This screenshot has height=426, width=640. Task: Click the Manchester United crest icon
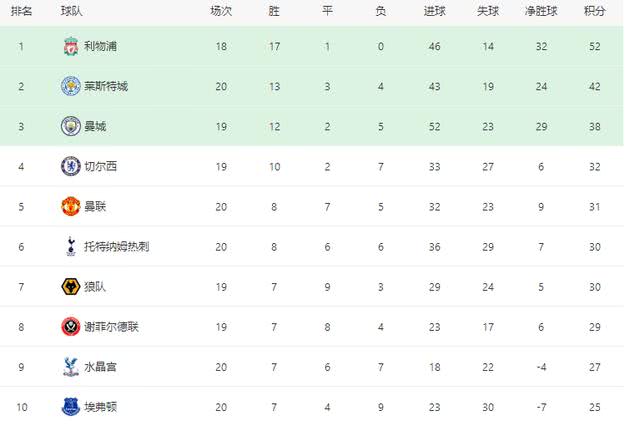click(x=71, y=206)
